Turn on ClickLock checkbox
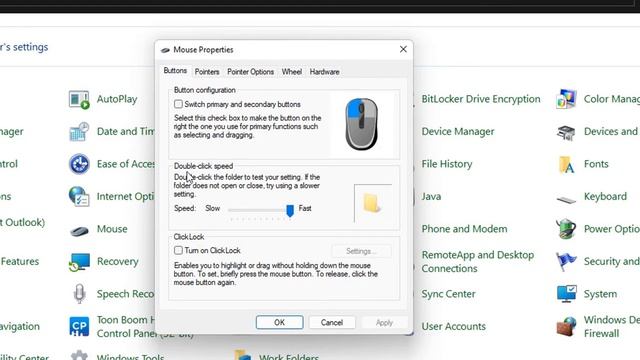Screen dimensions: 640x360 coord(178,250)
